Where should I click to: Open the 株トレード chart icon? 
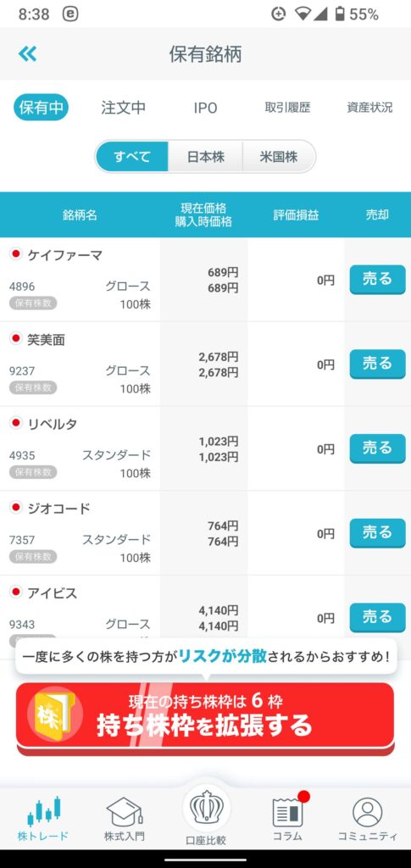click(x=44, y=811)
